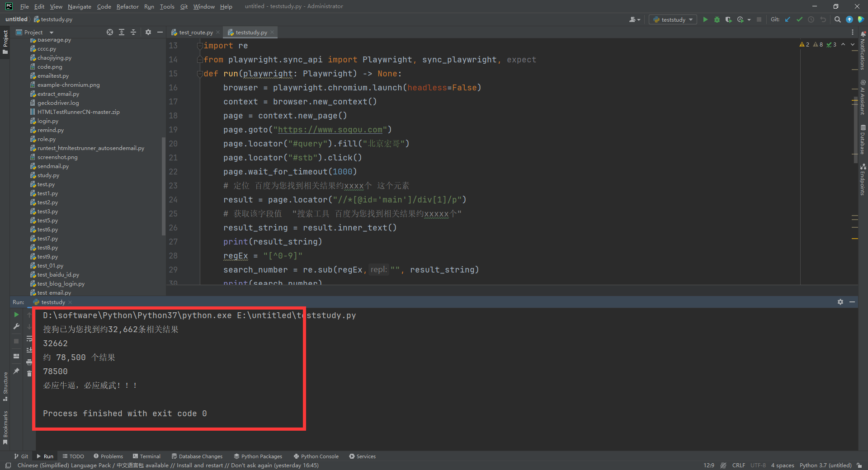This screenshot has height=470, width=868.
Task: Run teststudy with the green play button
Action: click(x=705, y=19)
